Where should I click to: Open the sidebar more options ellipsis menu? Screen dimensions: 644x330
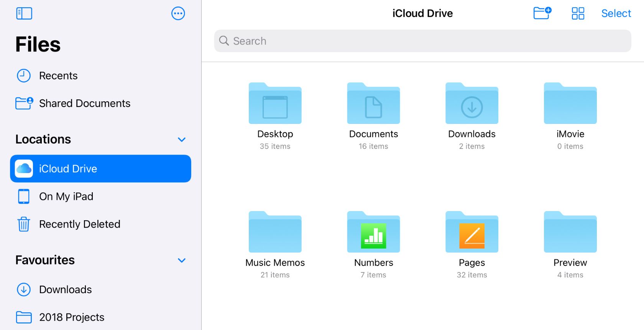178,13
